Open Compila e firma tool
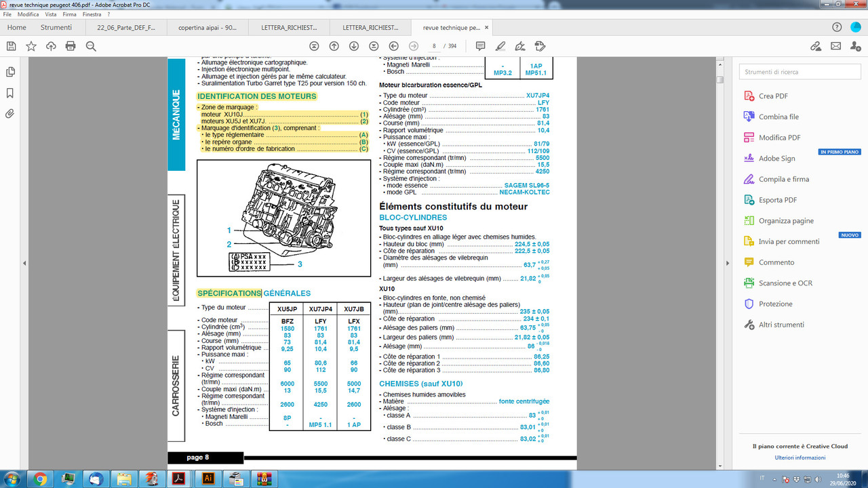 [784, 180]
